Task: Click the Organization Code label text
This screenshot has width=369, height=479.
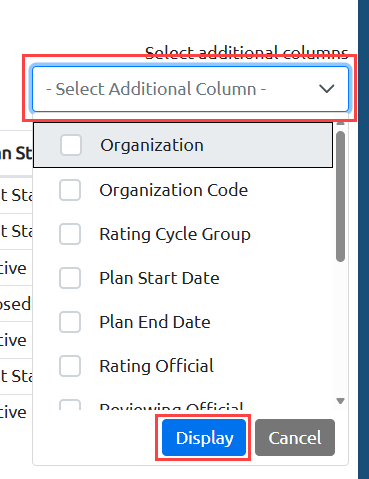Action: point(174,190)
